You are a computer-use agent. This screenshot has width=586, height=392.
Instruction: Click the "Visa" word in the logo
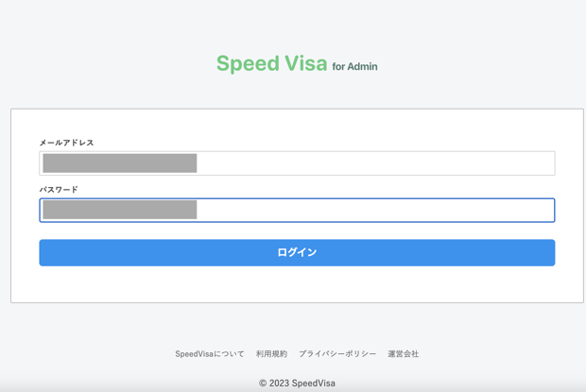pos(306,63)
